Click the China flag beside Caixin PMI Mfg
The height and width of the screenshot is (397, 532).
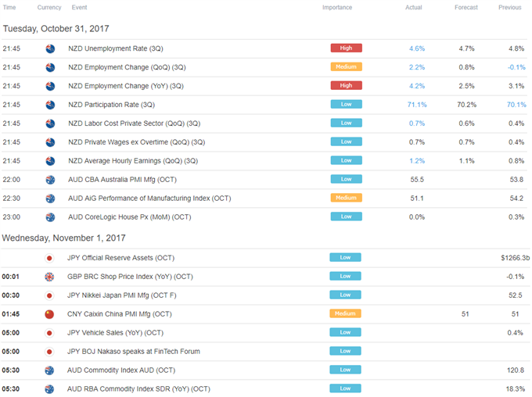pos(49,314)
